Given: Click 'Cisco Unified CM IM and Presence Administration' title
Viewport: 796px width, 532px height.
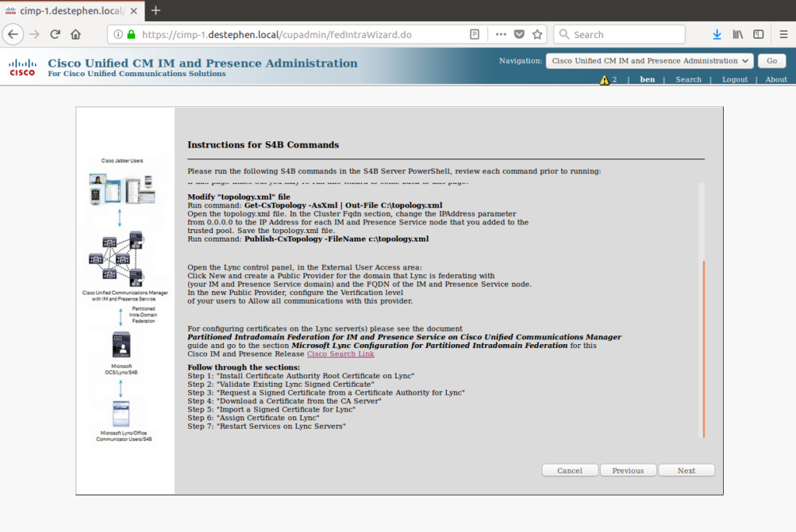Looking at the screenshot, I should pos(203,63).
